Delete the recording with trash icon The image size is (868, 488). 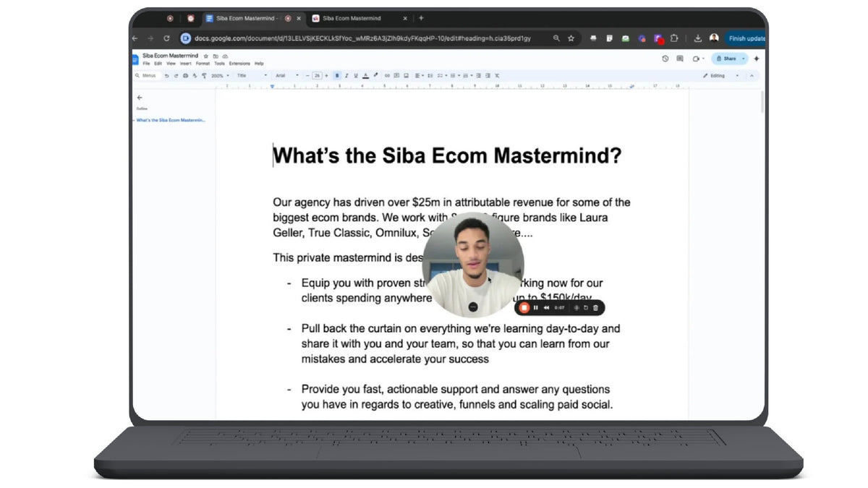596,308
